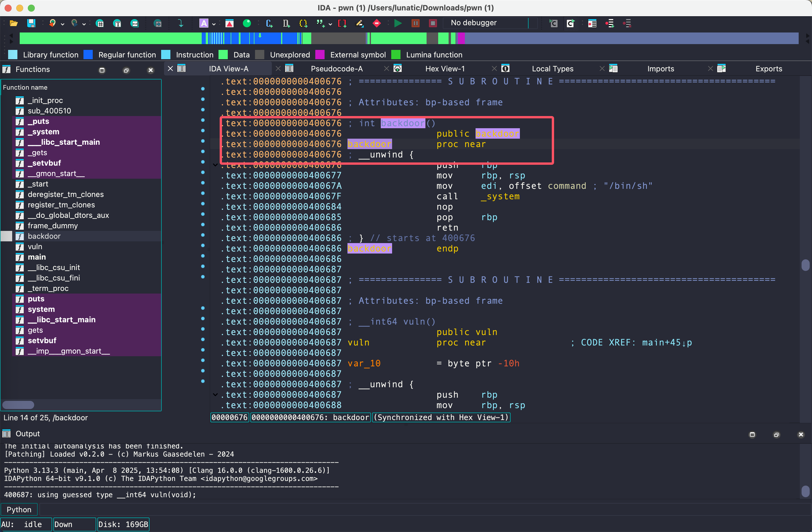The height and width of the screenshot is (532, 812).
Task: Click the Regular function blue legend swatch
Action: tap(88, 55)
